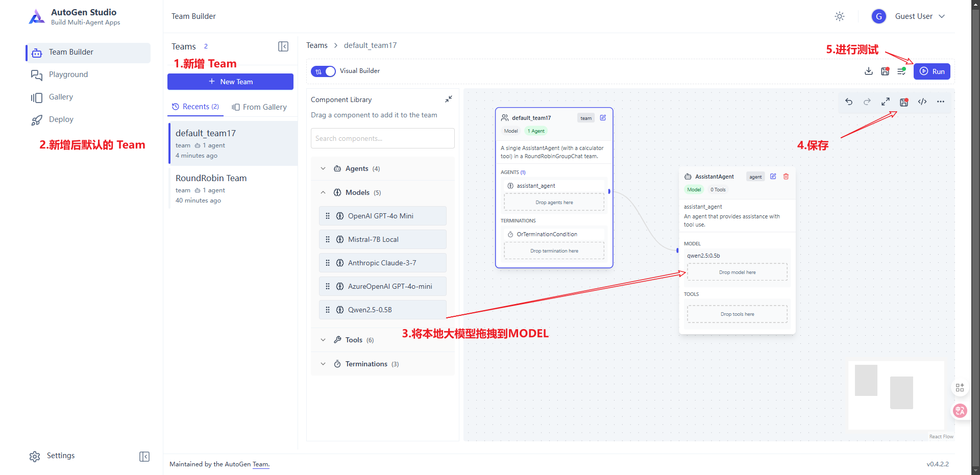Edit the AssistantAgent node
Viewport: 980px width, 475px height.
point(773,177)
